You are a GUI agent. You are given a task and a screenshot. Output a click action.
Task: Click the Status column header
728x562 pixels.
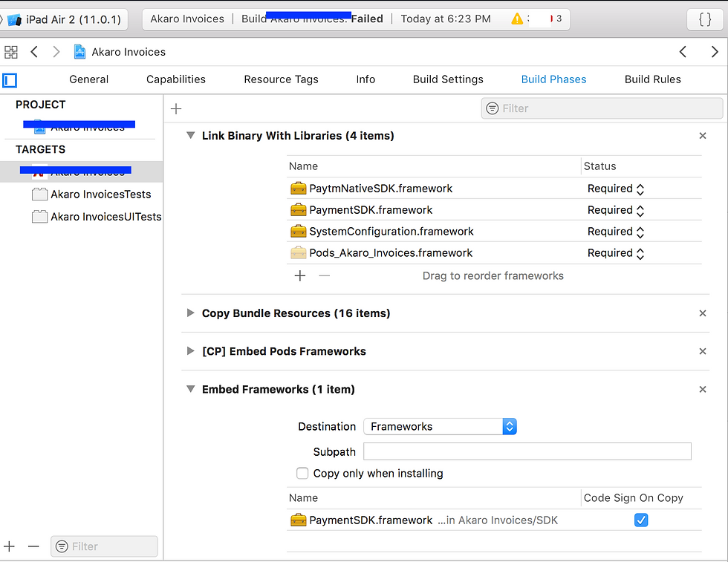pos(599,166)
